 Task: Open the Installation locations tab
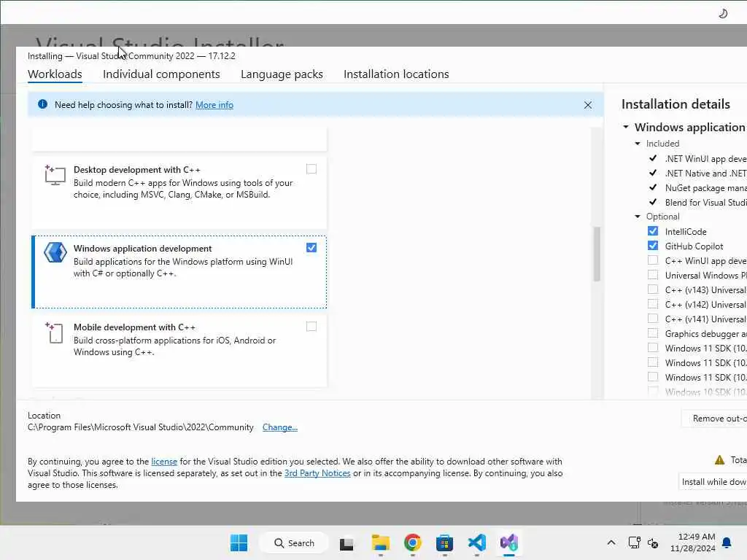click(396, 74)
